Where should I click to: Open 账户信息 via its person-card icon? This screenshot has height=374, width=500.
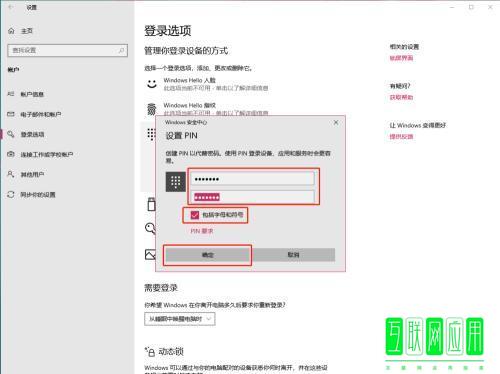pos(11,94)
